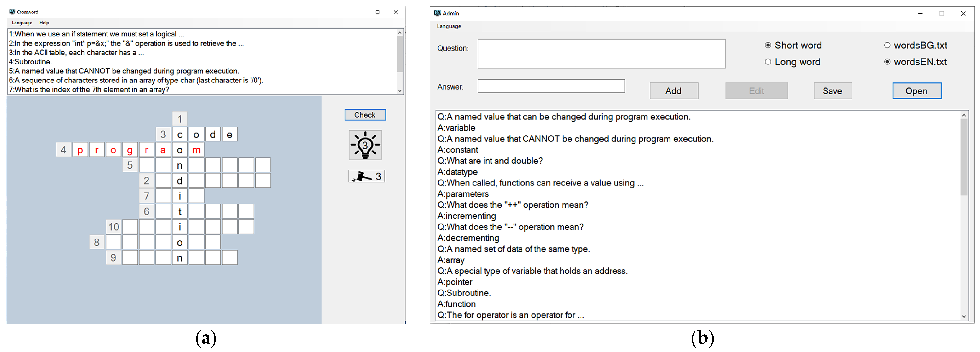Image resolution: width=980 pixels, height=352 pixels.
Task: Click into the Answer input field
Action: [x=551, y=86]
